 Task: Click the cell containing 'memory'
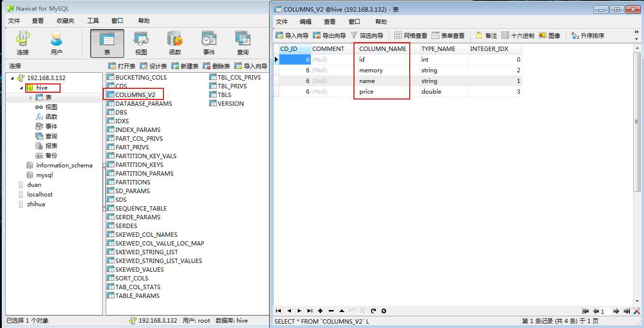coord(388,70)
